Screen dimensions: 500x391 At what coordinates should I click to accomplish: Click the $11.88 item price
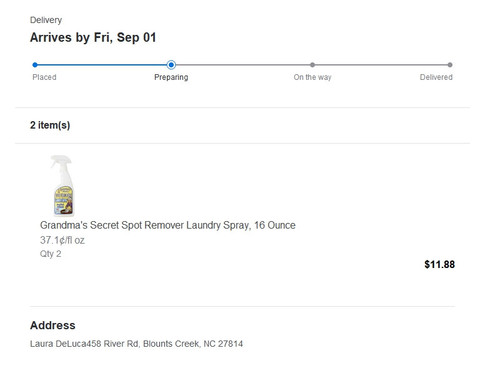(439, 264)
